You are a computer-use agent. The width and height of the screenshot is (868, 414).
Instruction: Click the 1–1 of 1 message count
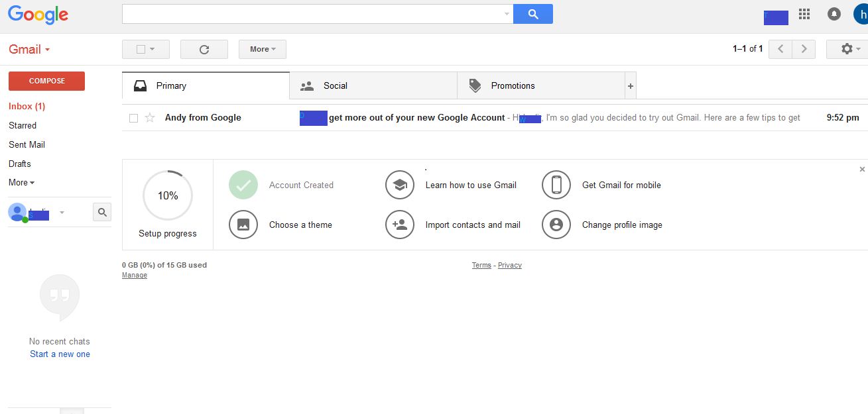click(x=748, y=49)
